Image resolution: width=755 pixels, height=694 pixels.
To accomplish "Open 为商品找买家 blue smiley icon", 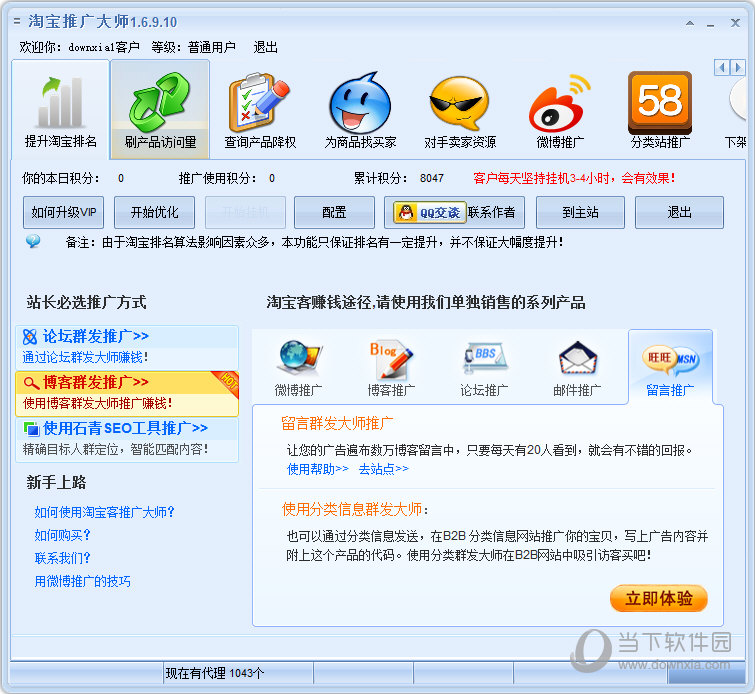I will coord(360,103).
